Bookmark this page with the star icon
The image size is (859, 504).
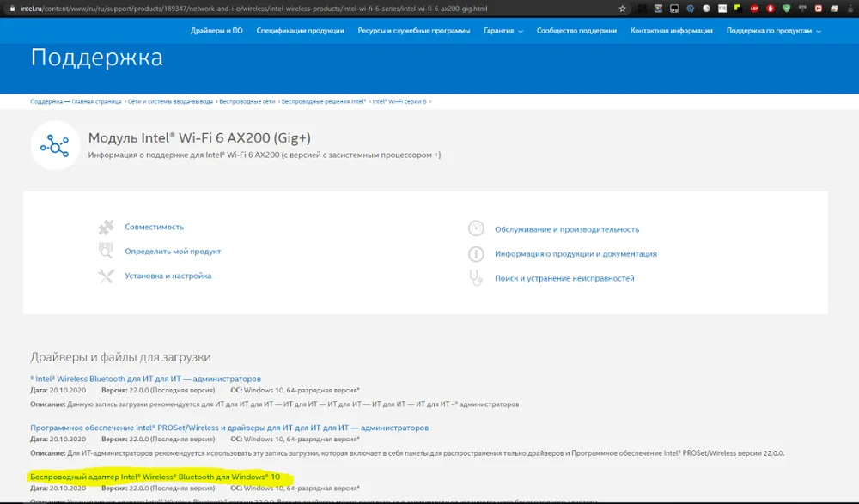pos(622,9)
